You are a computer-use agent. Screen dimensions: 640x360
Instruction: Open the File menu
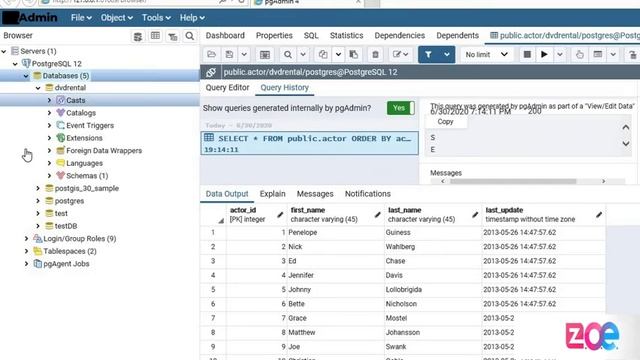81,18
